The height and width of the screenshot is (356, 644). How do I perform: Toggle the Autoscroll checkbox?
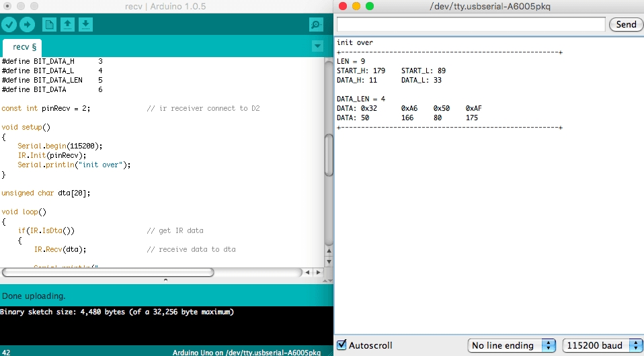[x=341, y=345]
